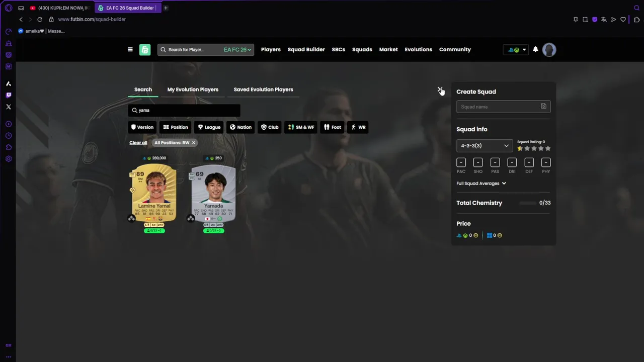The height and width of the screenshot is (362, 644).
Task: Click the PHY average box
Action: pyautogui.click(x=546, y=162)
